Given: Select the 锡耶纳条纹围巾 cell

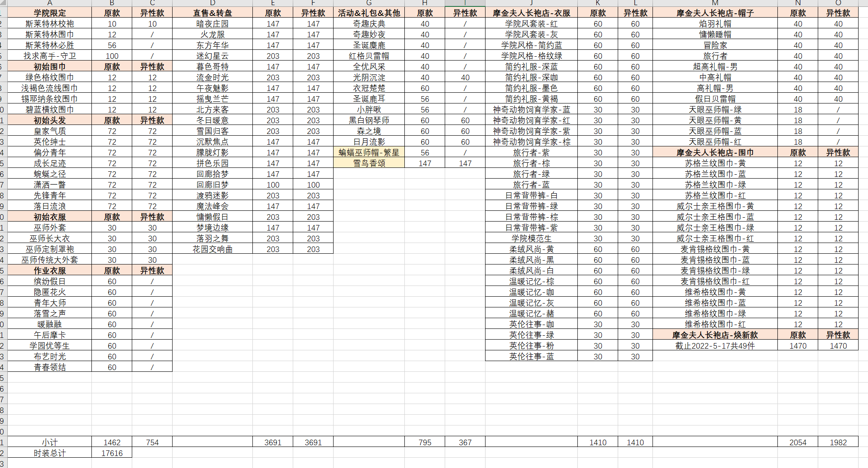Looking at the screenshot, I should tap(50, 99).
